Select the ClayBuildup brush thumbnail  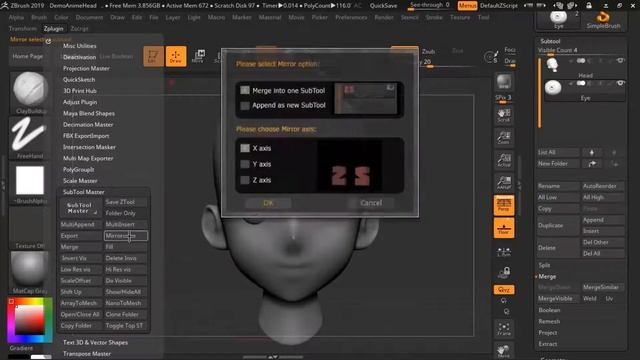click(x=30, y=90)
